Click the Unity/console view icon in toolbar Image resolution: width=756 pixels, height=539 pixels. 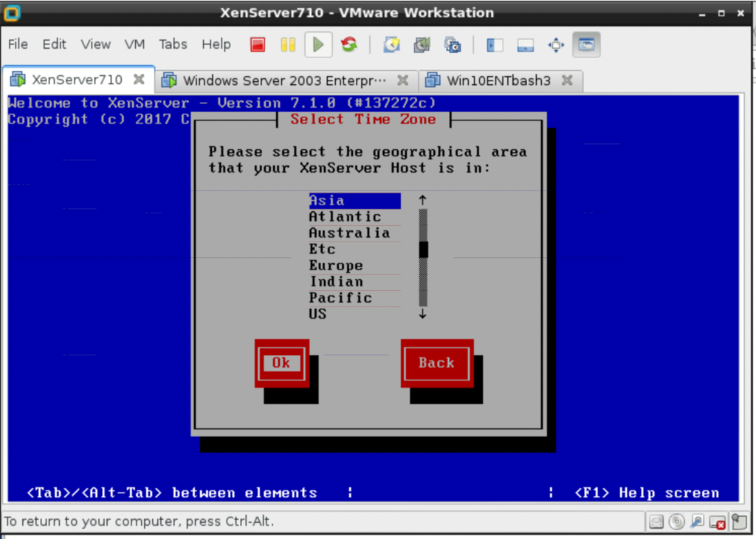point(586,45)
